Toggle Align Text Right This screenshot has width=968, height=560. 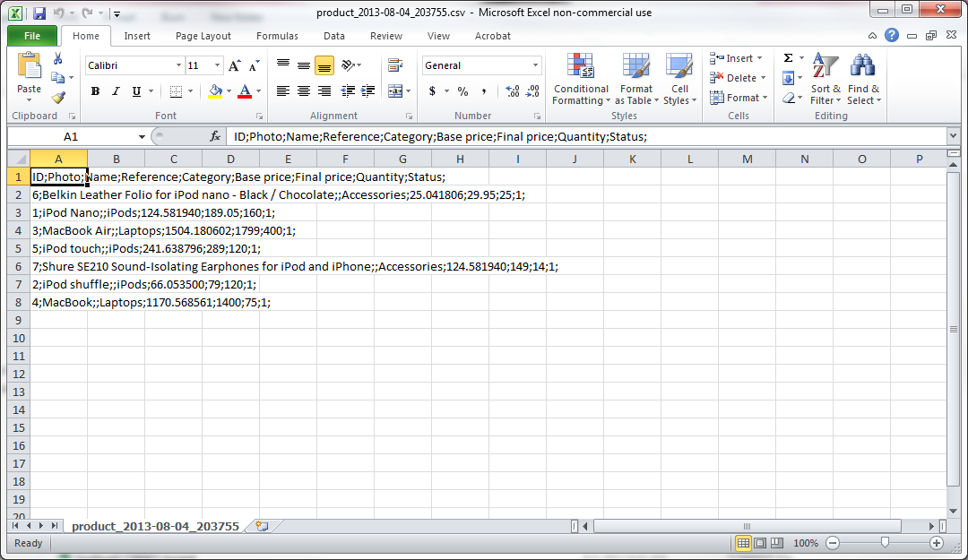coord(324,91)
